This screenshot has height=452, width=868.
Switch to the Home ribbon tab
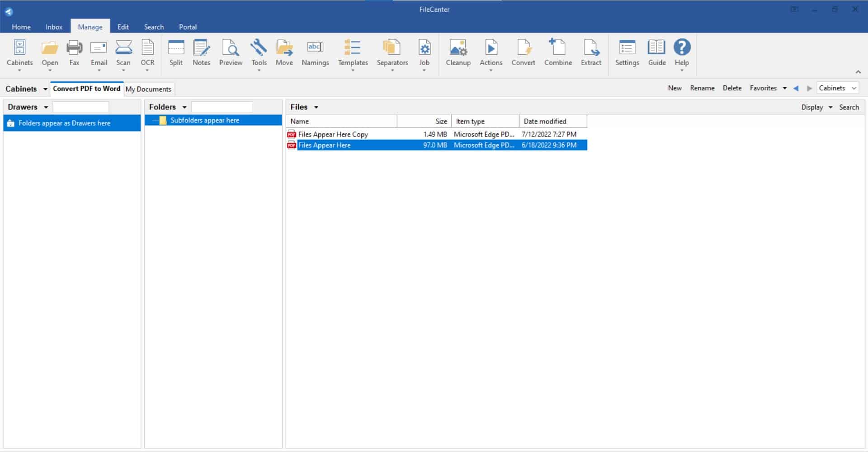21,27
